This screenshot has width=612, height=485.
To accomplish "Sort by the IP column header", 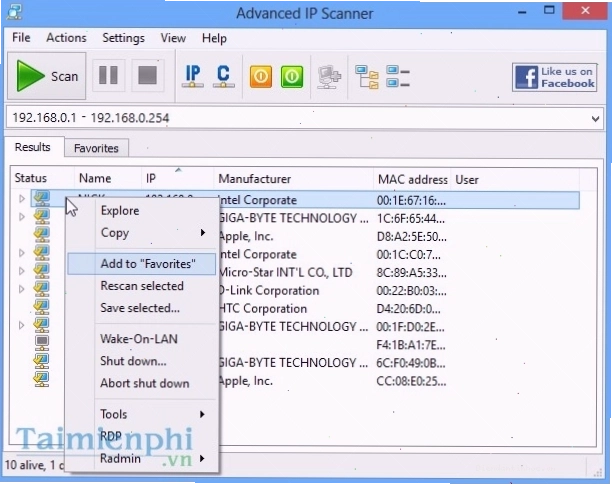I will point(177,178).
